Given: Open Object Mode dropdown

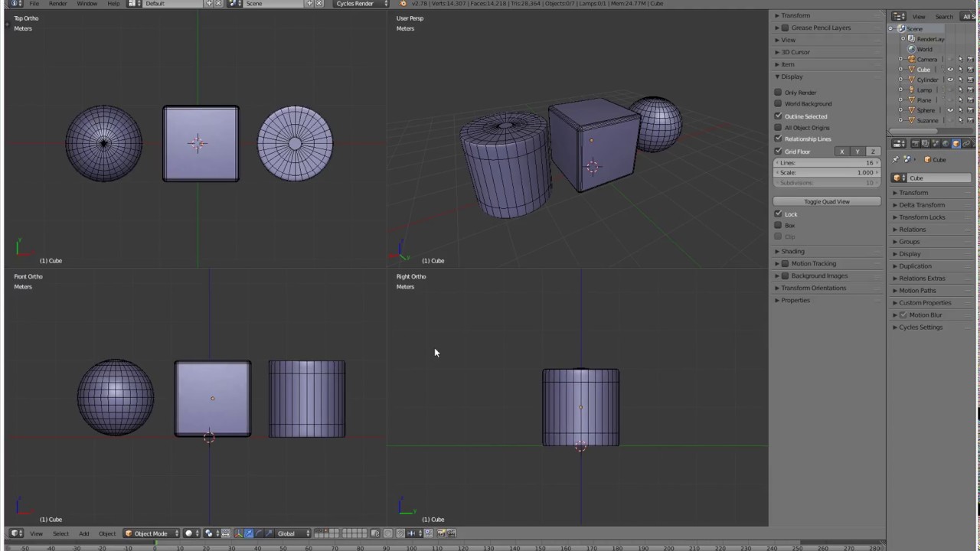Looking at the screenshot, I should (151, 533).
